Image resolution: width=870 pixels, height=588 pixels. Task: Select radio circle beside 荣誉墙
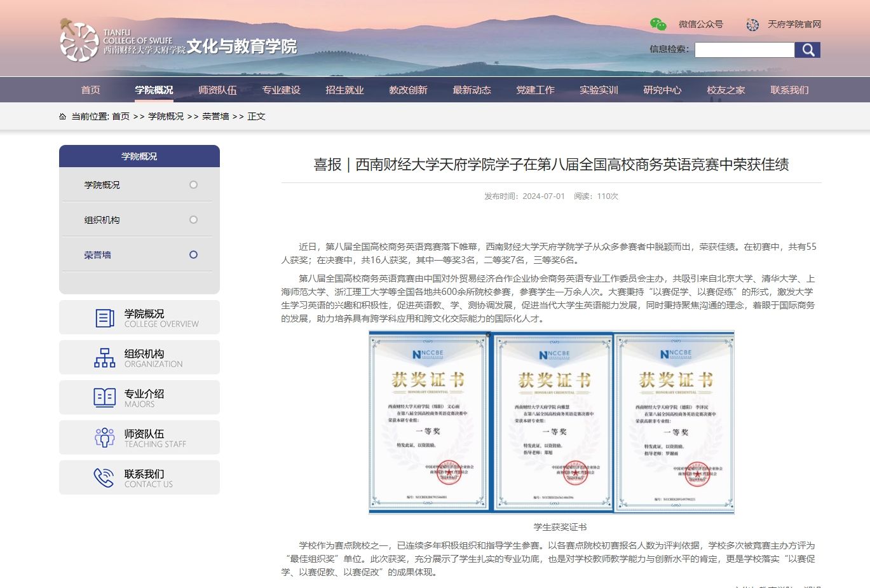tap(193, 255)
